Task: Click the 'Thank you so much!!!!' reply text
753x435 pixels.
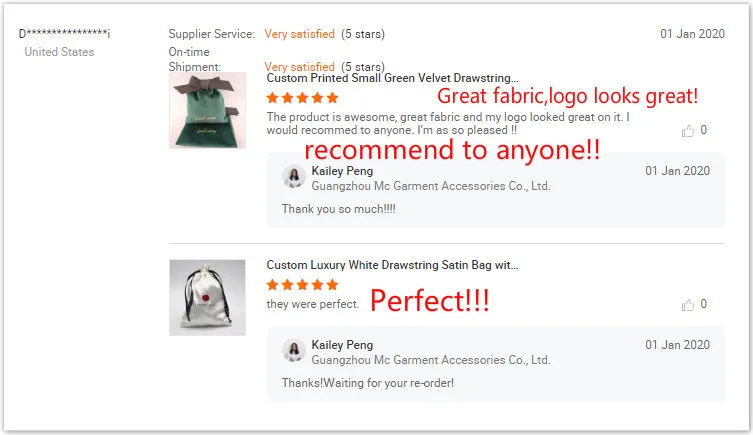Action: point(339,209)
